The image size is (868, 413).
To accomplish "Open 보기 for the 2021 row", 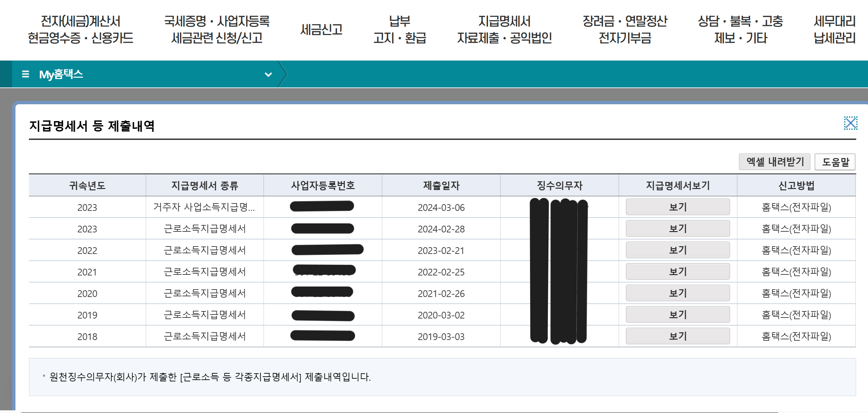I will click(x=677, y=271).
